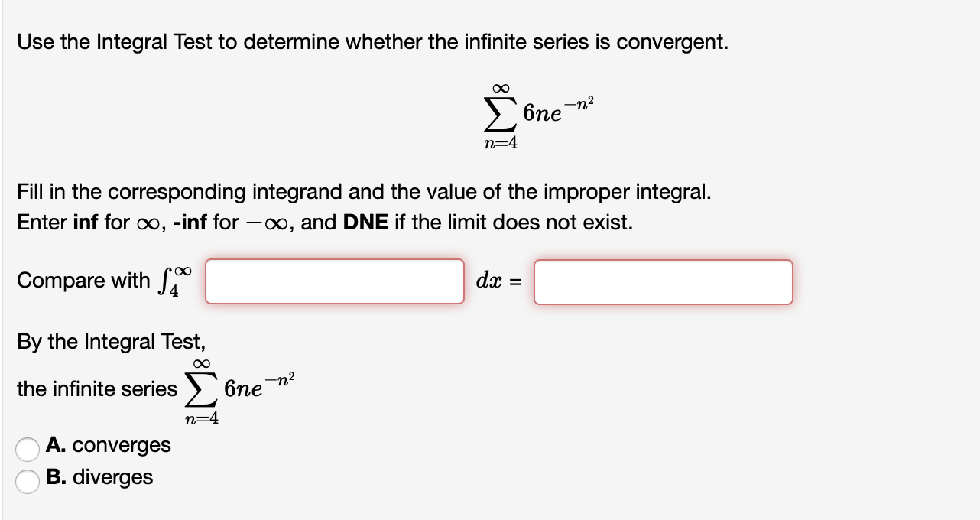Click the n=4 lower limit text
Screen dimensions: 980x520
(x=501, y=142)
